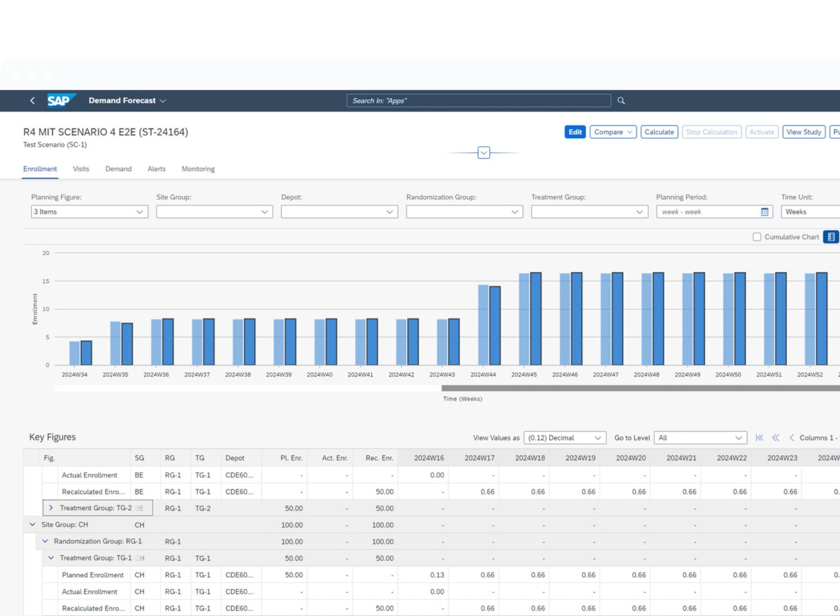
Task: Collapse Site Group: CH row
Action: pos(32,525)
